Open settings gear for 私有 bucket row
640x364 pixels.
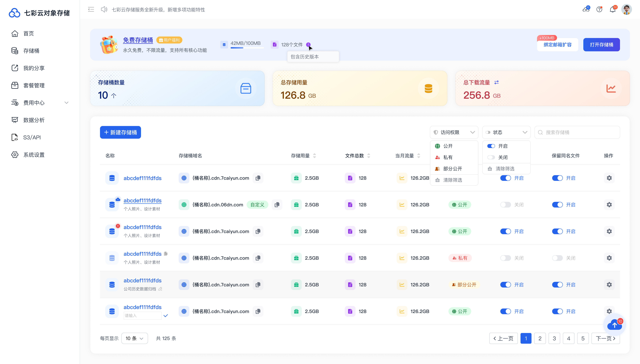[x=609, y=258]
